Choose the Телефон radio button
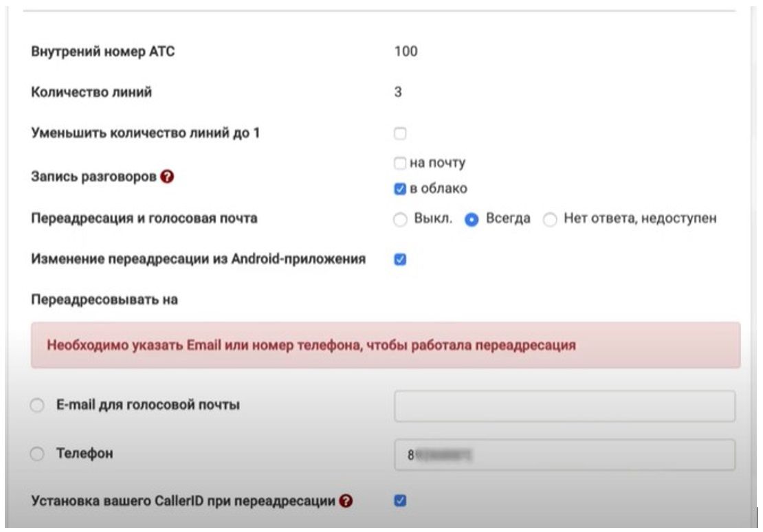The width and height of the screenshot is (763, 532). 37,454
